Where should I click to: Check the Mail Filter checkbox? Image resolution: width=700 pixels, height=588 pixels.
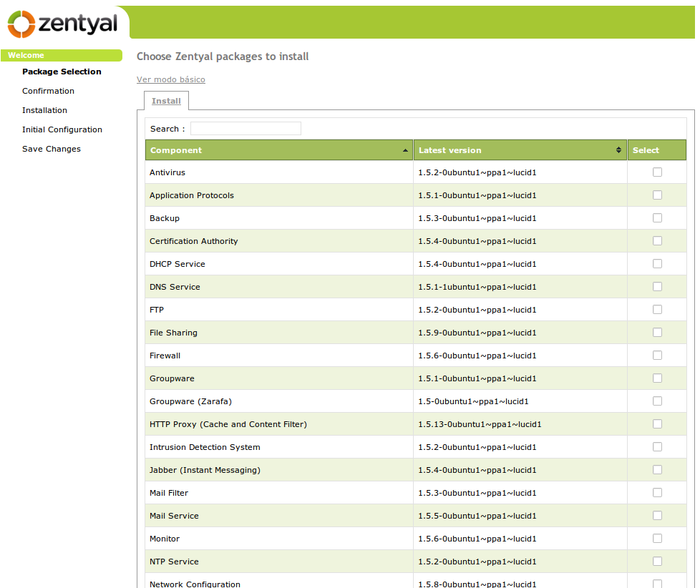657,493
